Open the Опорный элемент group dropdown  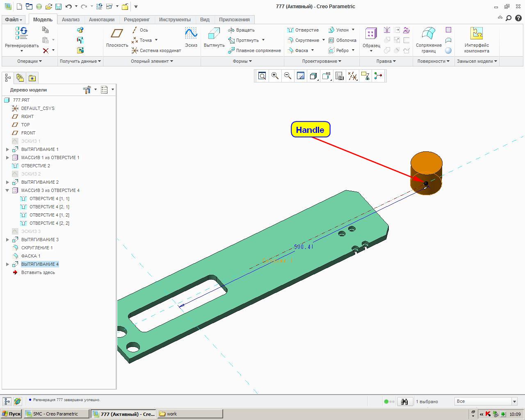[152, 61]
